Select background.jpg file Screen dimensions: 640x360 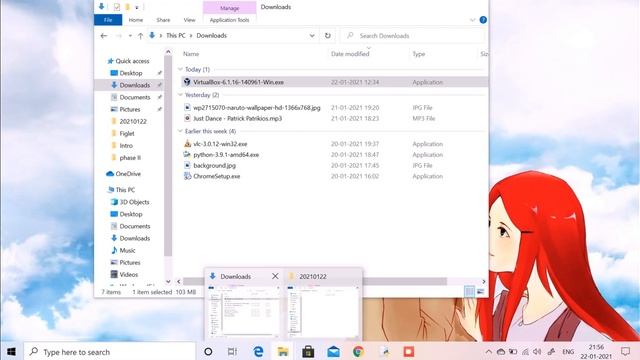214,165
